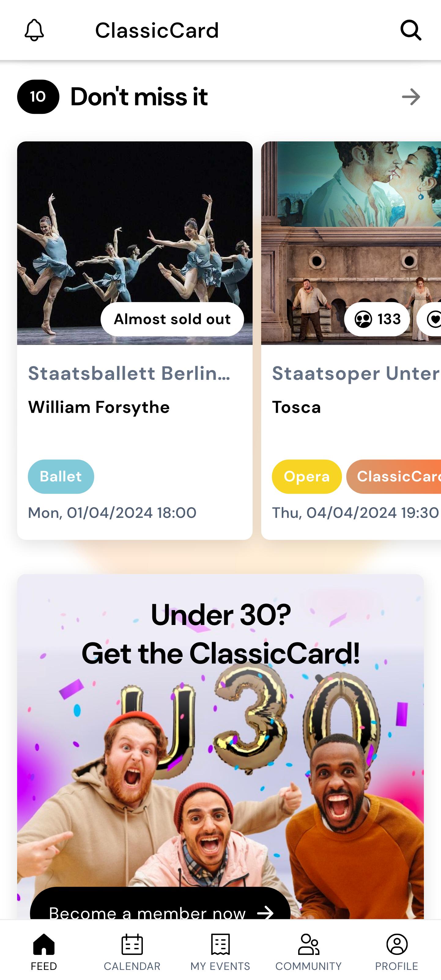The height and width of the screenshot is (980, 441).
Task: Open the ballet dancers thumbnail
Action: (x=135, y=243)
